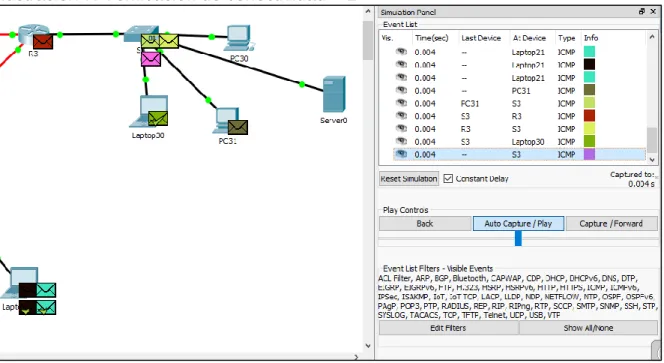Select the PC31 computer icon
664x363 pixels.
point(226,121)
